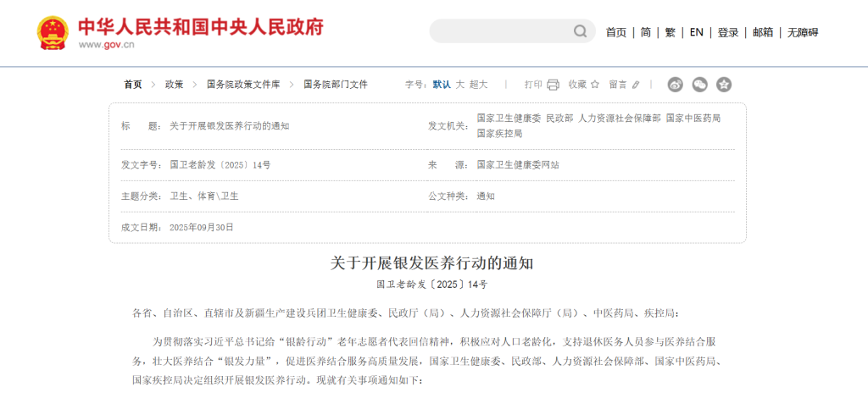
Task: Open 国务院部门文件 breadcrumb link
Action: [336, 85]
